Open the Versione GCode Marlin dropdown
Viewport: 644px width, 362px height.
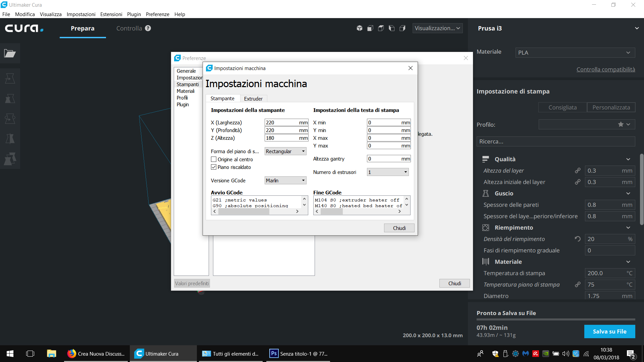[285, 181]
